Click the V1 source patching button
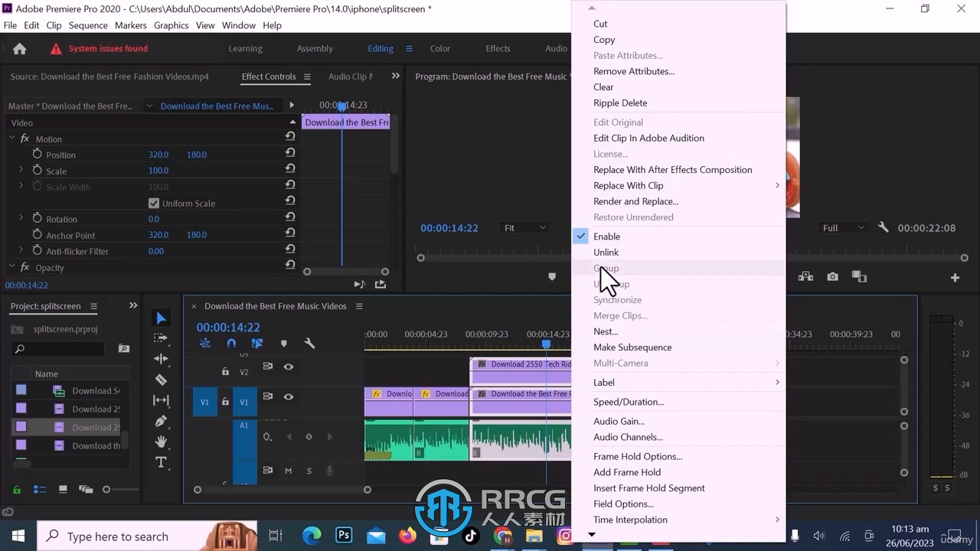 [x=204, y=402]
